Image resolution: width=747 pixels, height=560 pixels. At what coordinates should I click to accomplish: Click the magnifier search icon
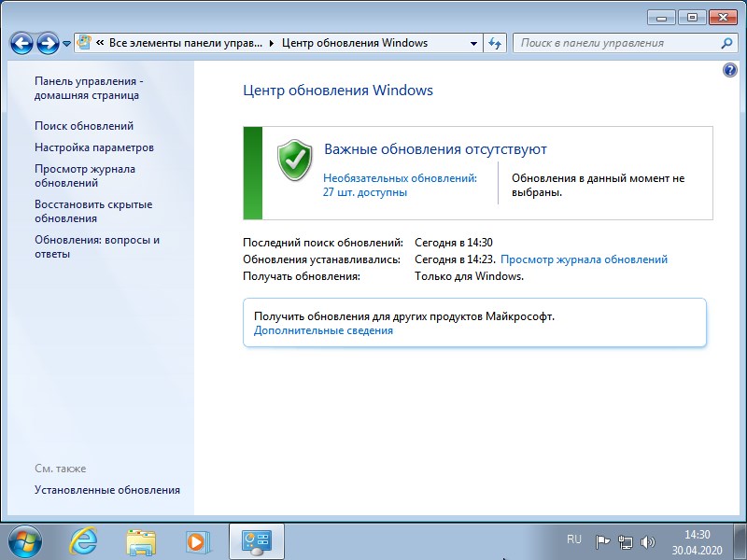click(726, 43)
